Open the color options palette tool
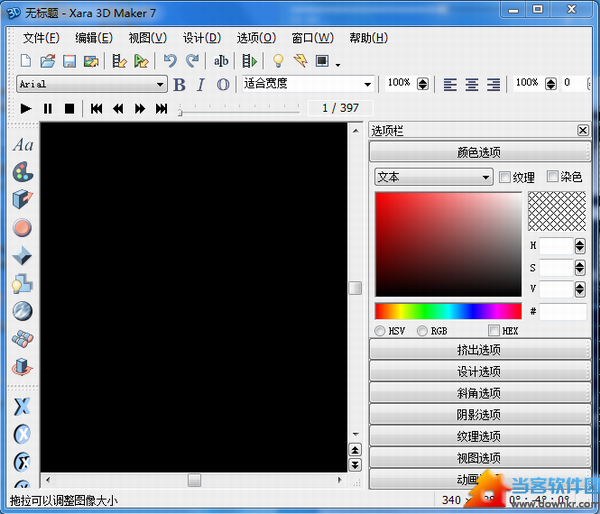 coord(22,172)
